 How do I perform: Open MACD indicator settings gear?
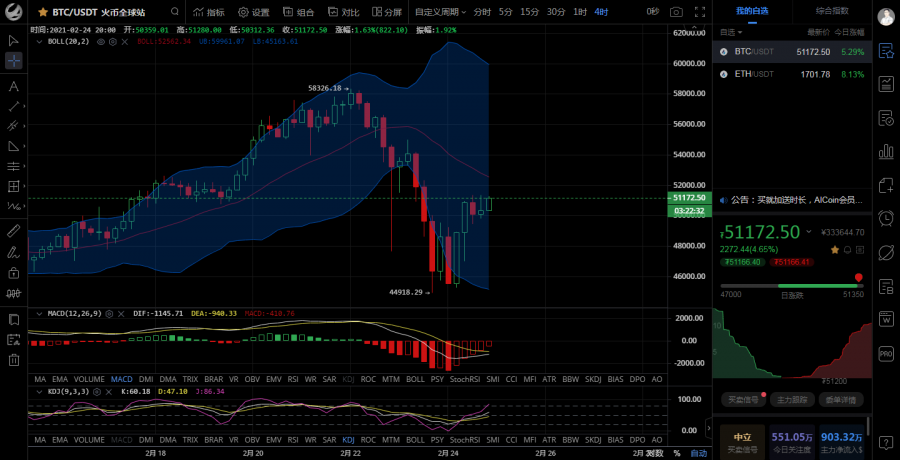tap(109, 314)
